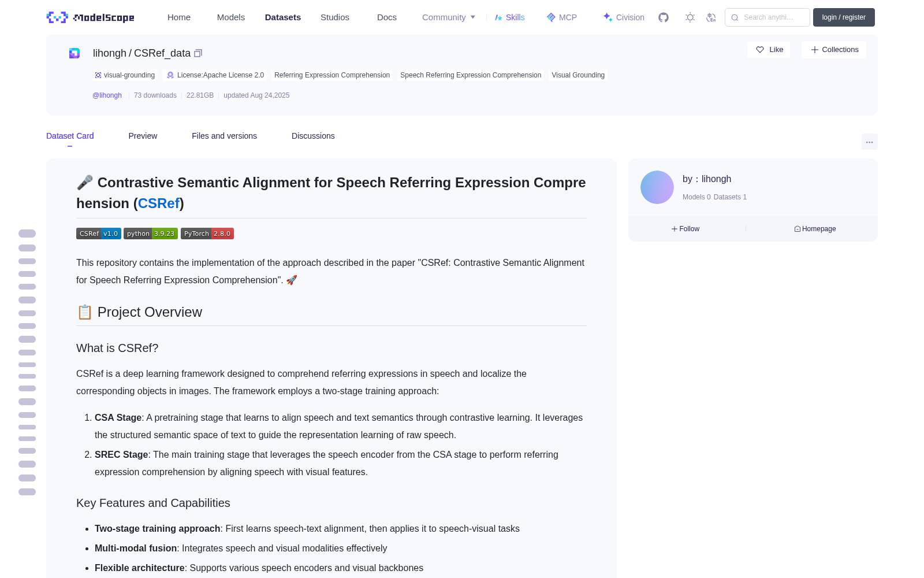
Task: Go to the Home page
Action: [x=179, y=17]
